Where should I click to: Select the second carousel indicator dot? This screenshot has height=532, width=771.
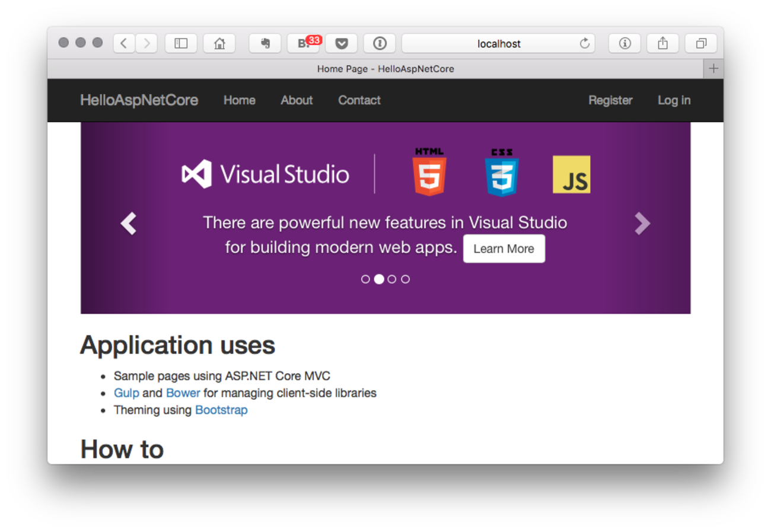pos(379,279)
